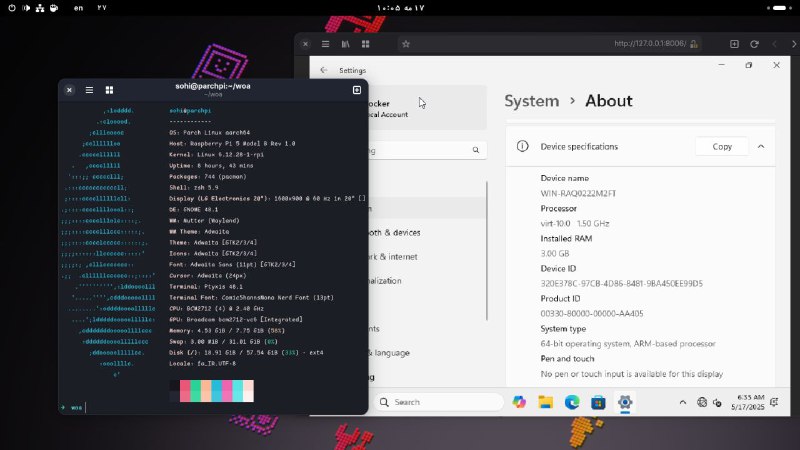The height and width of the screenshot is (450, 800).
Task: Click the coffee cup top bar icon
Action: click(x=54, y=8)
